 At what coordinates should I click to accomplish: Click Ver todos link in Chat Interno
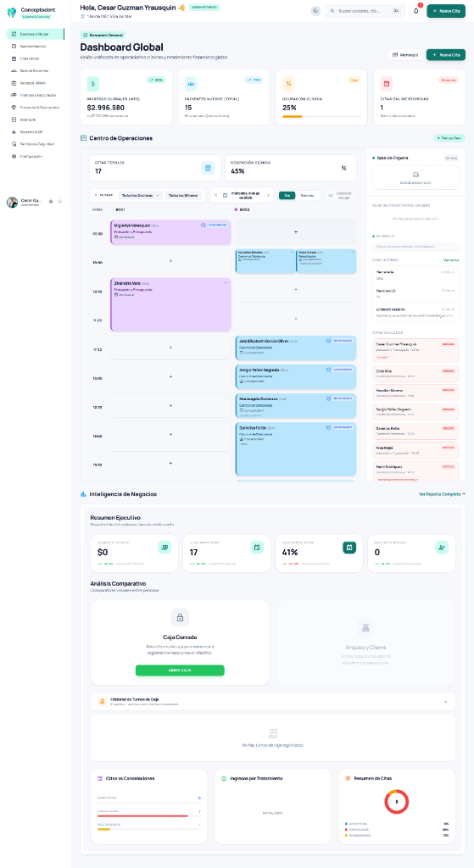coord(451,260)
